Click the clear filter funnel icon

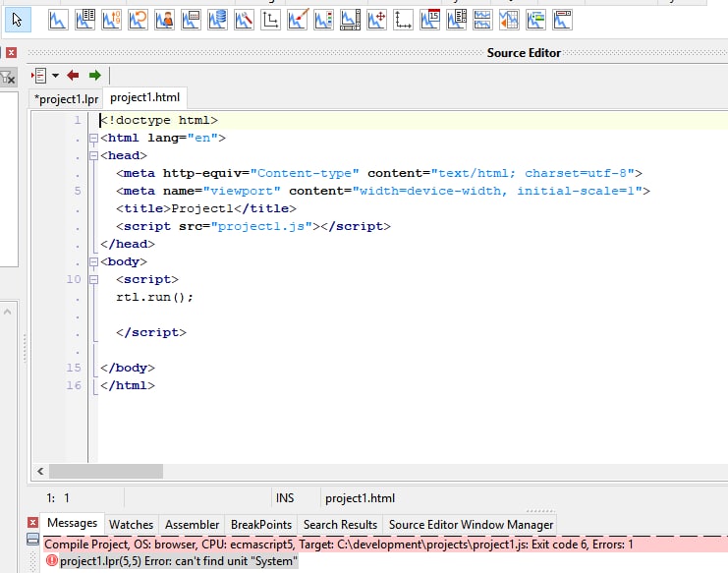(x=8, y=77)
